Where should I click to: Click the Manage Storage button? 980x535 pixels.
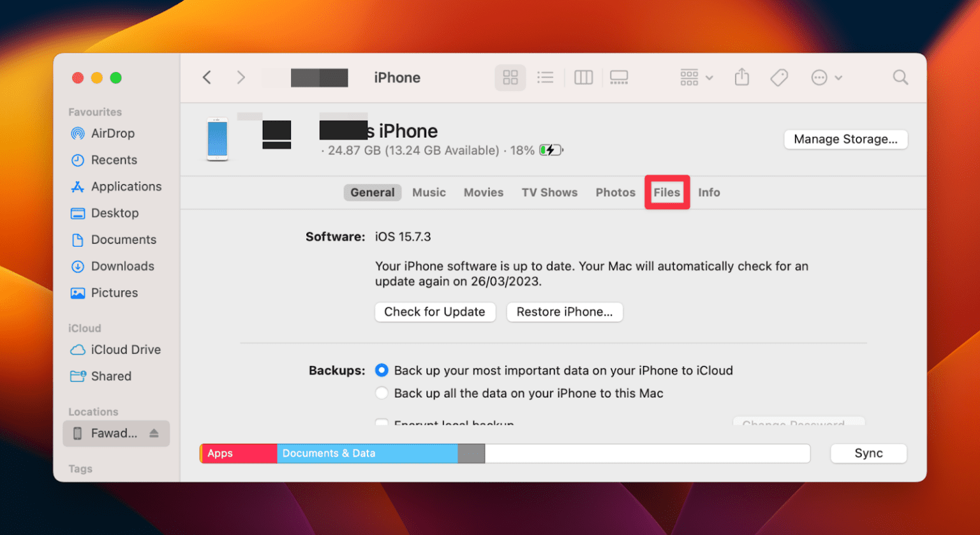point(846,139)
